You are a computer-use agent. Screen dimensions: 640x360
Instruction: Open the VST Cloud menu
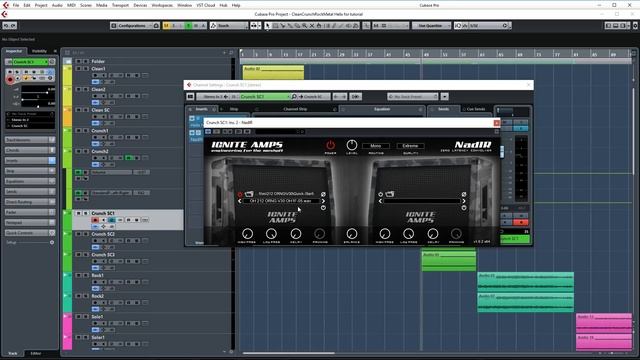[x=206, y=5]
